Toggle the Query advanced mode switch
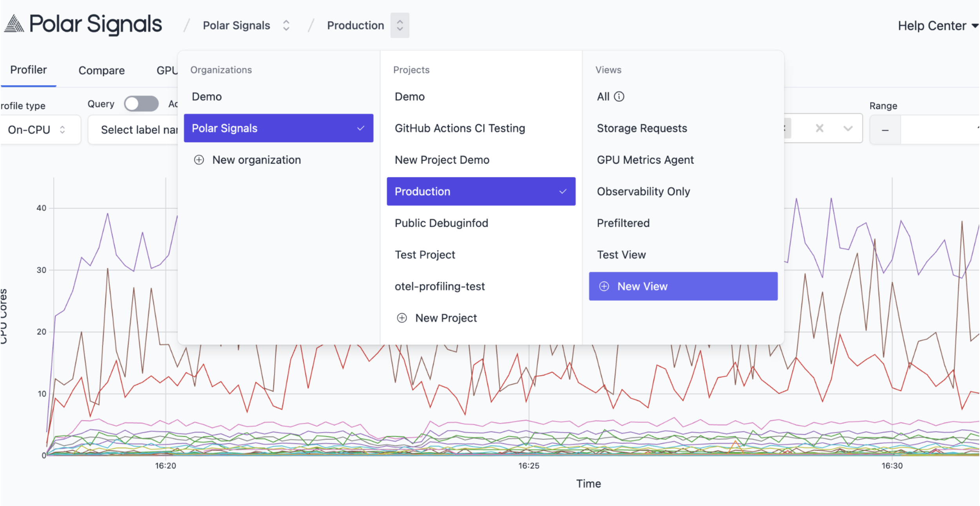Image resolution: width=980 pixels, height=506 pixels. coord(141,104)
